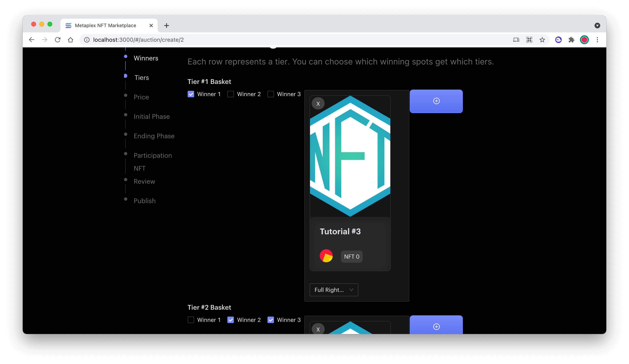This screenshot has height=364, width=629.
Task: Click the NFT 0 badge
Action: pyautogui.click(x=351, y=257)
